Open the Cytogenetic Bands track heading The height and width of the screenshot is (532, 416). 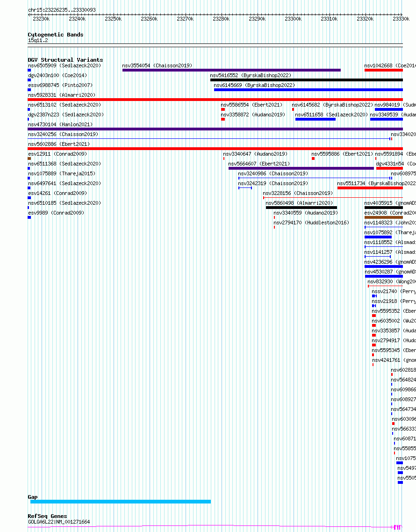(55, 35)
